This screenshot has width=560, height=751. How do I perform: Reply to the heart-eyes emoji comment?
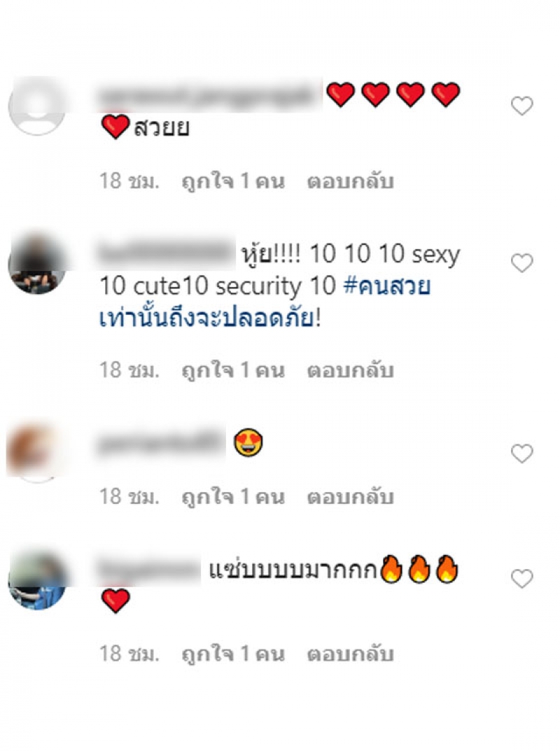click(x=350, y=497)
